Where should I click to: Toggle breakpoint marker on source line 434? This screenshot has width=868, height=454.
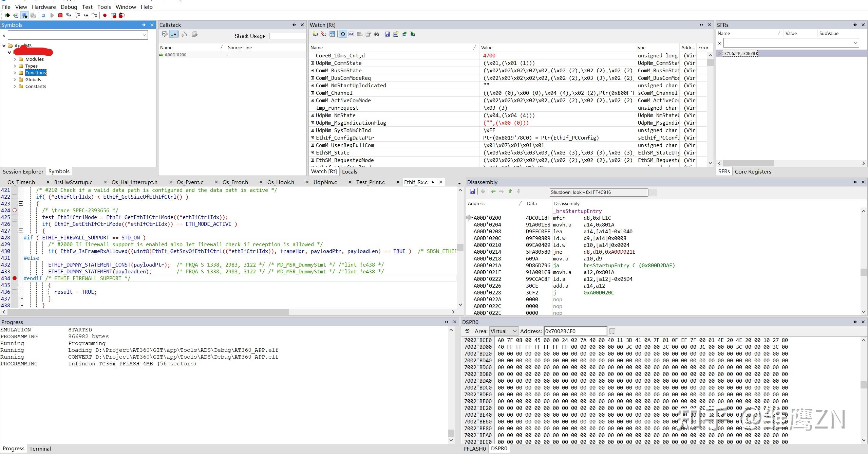click(x=14, y=278)
